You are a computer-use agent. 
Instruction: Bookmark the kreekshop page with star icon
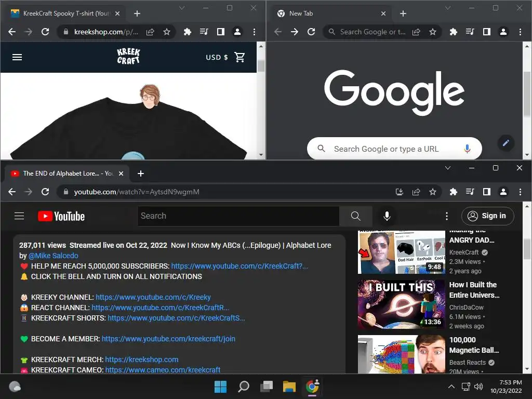click(167, 32)
